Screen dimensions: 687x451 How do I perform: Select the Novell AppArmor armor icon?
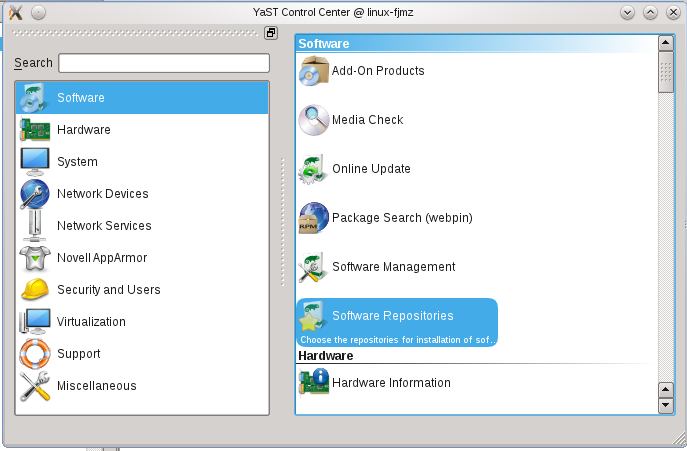[x=35, y=258]
